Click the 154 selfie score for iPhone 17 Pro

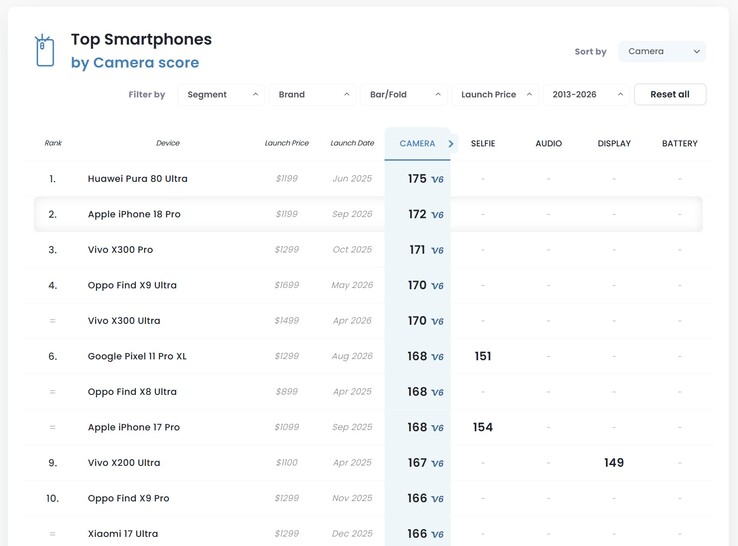tap(483, 427)
